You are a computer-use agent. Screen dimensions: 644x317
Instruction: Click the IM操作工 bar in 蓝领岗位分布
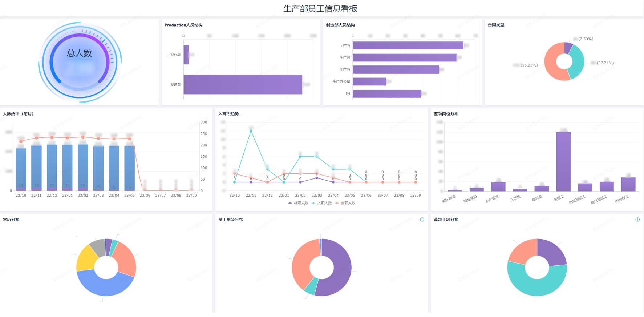628,184
